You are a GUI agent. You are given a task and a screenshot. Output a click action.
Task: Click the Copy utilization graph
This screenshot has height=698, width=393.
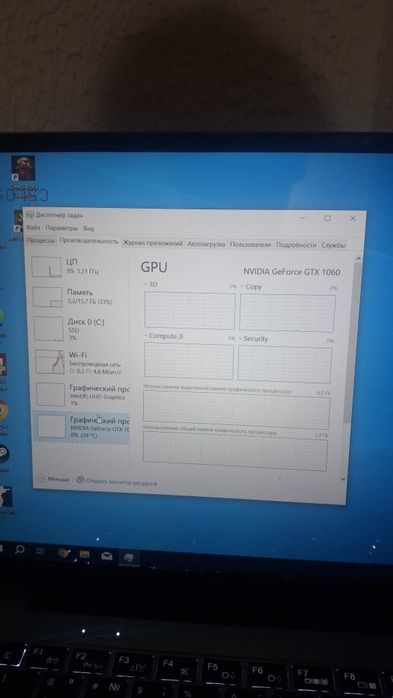[287, 313]
